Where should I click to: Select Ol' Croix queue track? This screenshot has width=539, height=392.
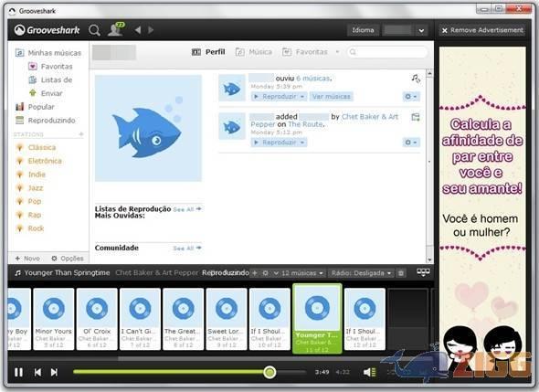click(97, 319)
